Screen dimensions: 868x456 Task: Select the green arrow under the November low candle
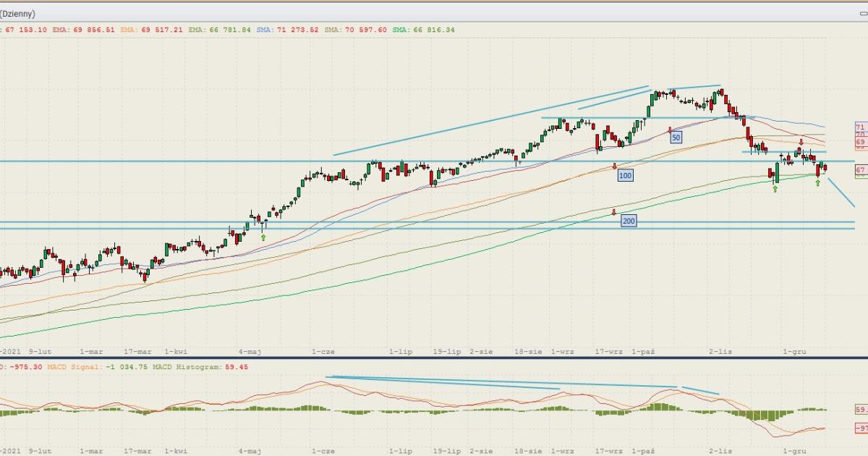pos(775,188)
